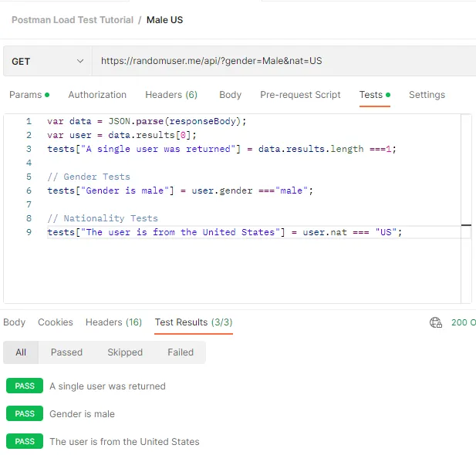Screen dimensions: 476x455
Task: Click code line 1 with JSON.parse(responseBody)
Action: [147, 121]
